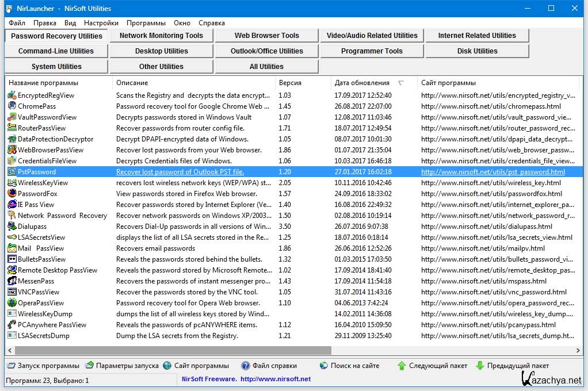Screen dimensions: 588x391
Task: Switch to Network Monitoring Tools tab
Action: (161, 36)
